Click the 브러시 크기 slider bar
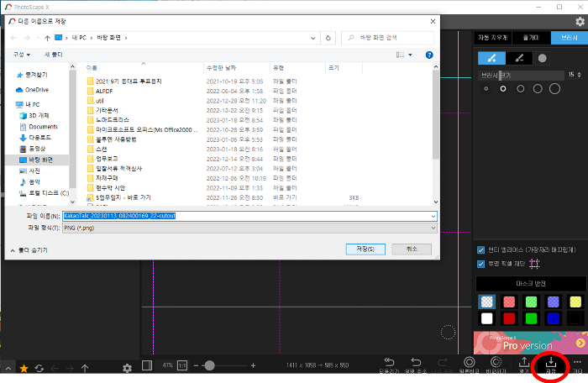 point(521,75)
